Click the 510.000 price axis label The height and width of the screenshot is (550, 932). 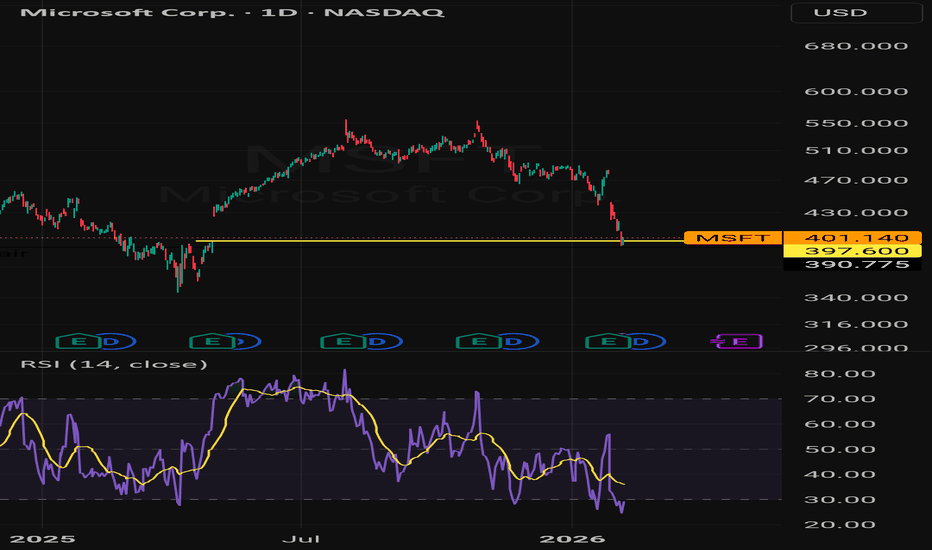857,150
